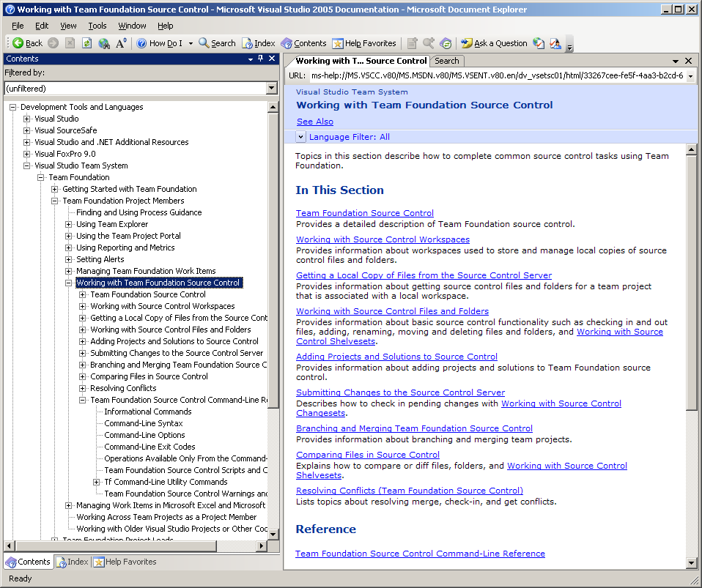Open the File menu
The image size is (702, 588).
click(18, 26)
